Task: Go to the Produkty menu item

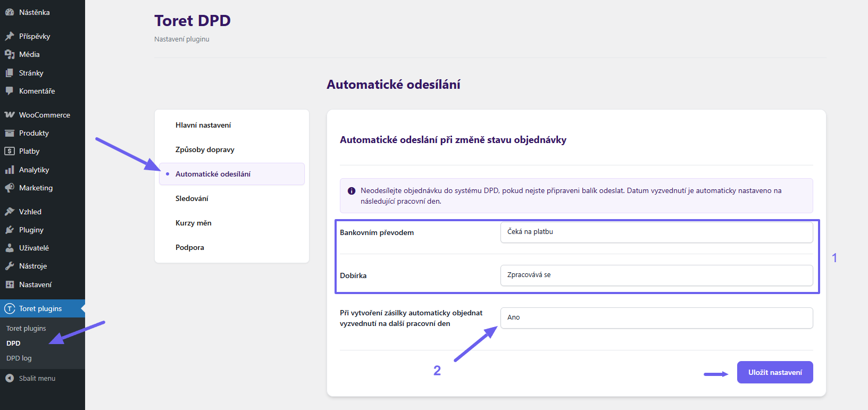Action: (x=43, y=133)
